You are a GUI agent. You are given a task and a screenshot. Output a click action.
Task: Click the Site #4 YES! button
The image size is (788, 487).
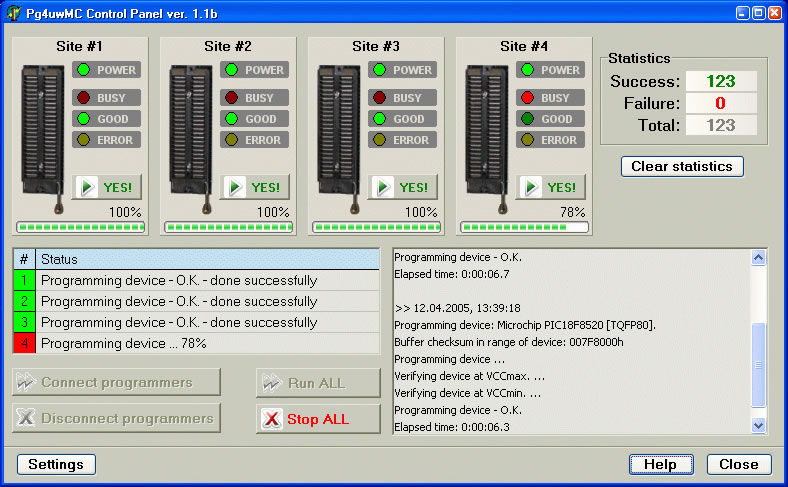(x=550, y=187)
